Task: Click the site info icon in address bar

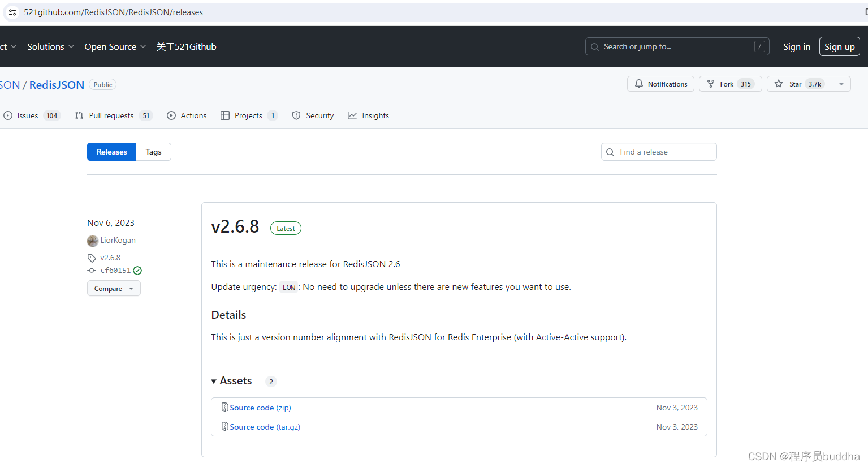Action: click(x=12, y=12)
